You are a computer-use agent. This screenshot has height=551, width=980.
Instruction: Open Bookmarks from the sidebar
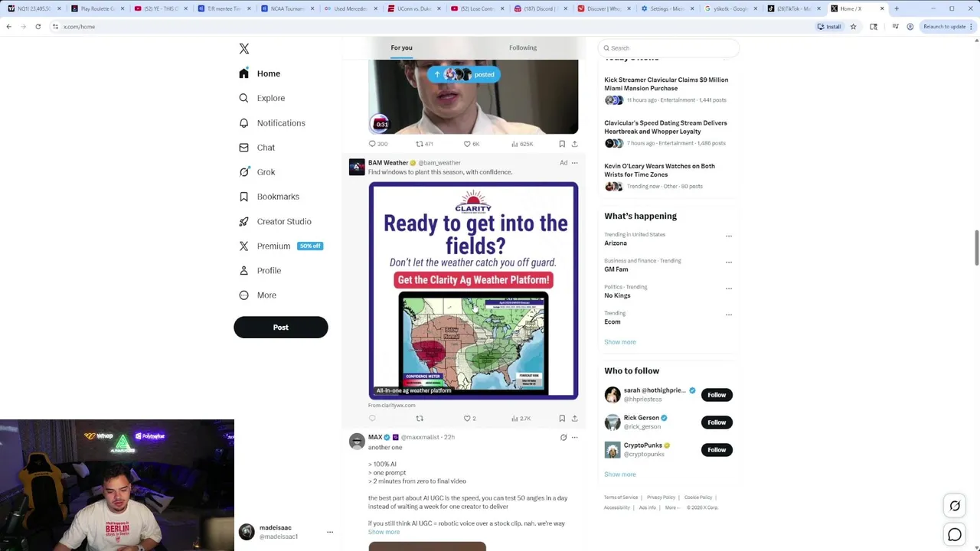click(269, 197)
